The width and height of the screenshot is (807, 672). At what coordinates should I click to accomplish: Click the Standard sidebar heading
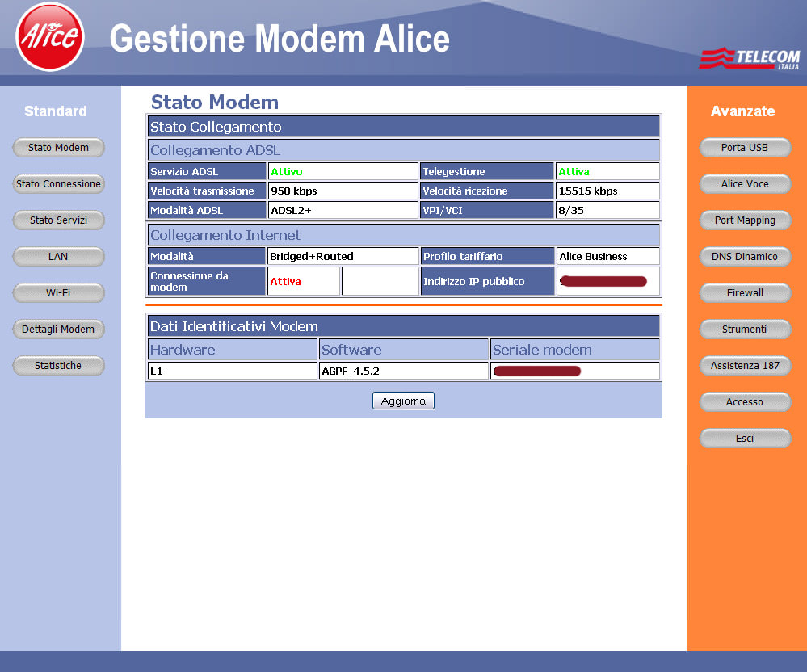(56, 111)
